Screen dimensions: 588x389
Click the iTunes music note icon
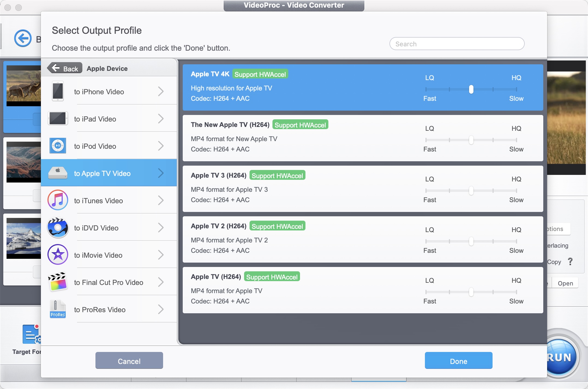tap(58, 200)
